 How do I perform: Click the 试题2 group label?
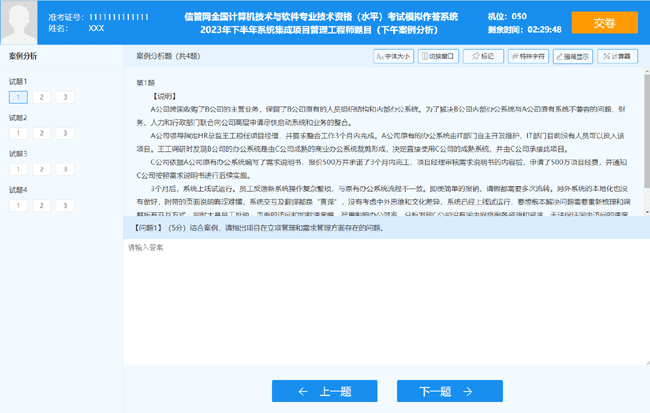pyautogui.click(x=19, y=117)
